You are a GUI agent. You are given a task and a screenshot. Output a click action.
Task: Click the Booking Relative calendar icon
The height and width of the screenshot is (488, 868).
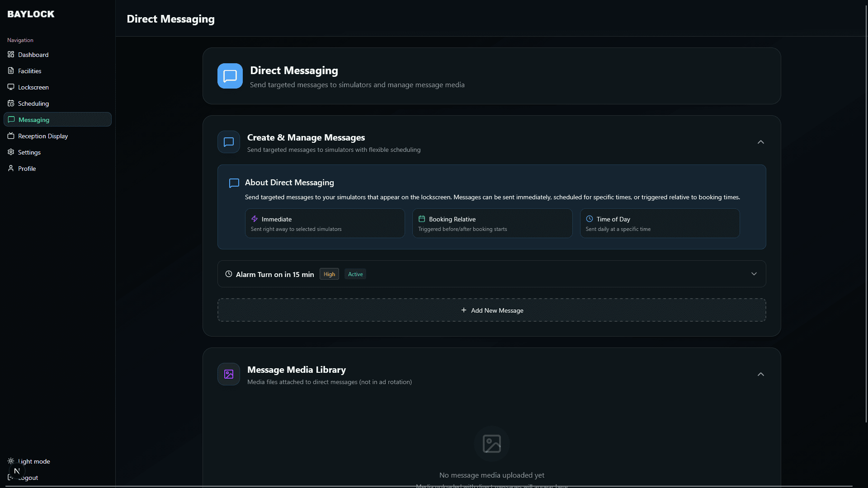click(x=422, y=219)
